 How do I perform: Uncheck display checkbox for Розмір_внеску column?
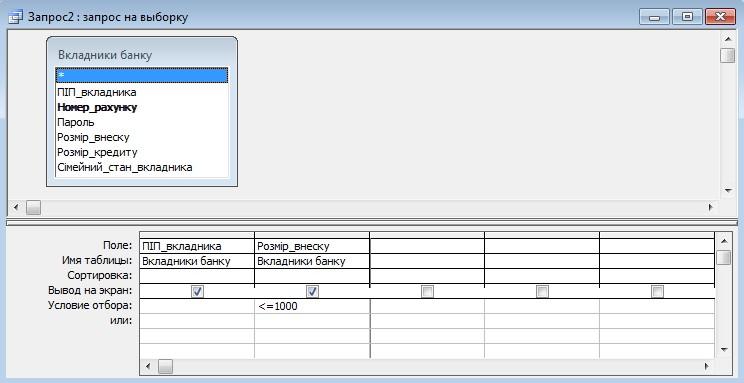tap(312, 291)
